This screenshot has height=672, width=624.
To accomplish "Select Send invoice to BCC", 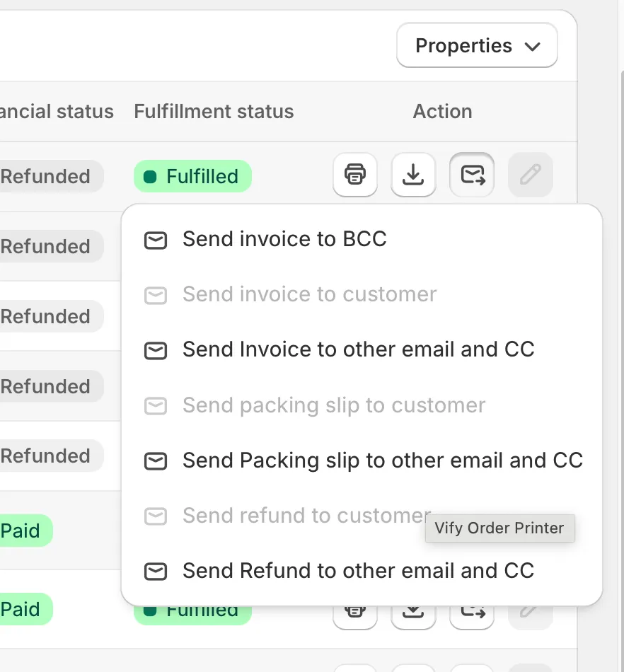I will point(284,239).
